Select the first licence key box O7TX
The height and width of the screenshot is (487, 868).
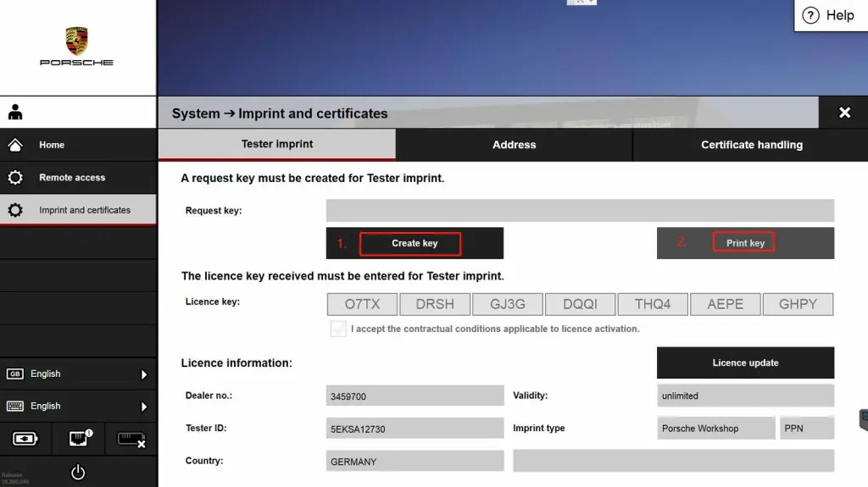[362, 304]
